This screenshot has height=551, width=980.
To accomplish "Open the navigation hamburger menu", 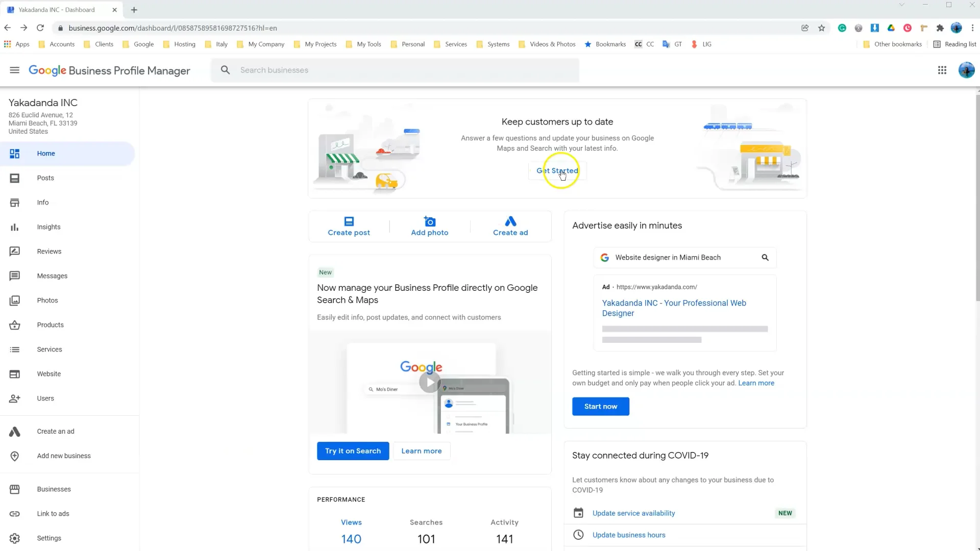I will 14,70.
